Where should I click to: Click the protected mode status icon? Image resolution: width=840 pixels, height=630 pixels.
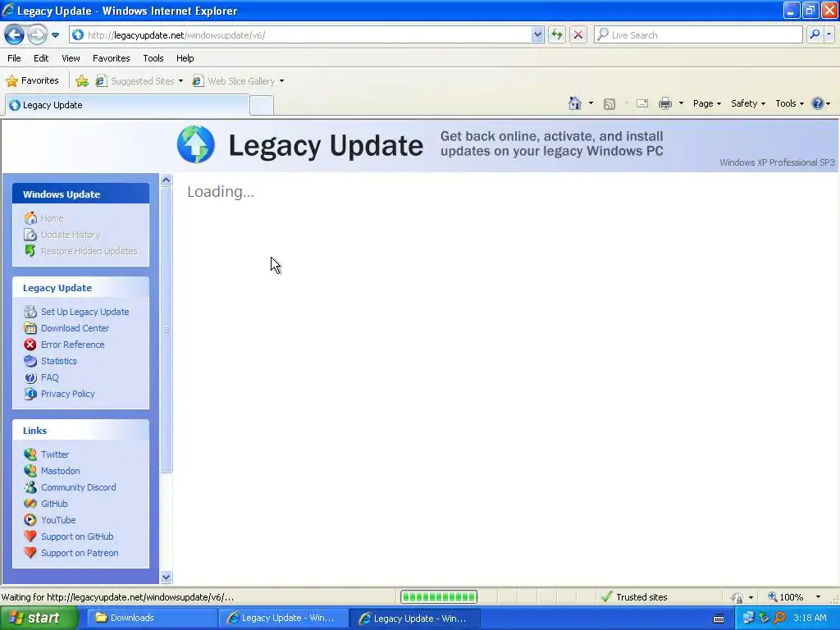[x=737, y=597]
